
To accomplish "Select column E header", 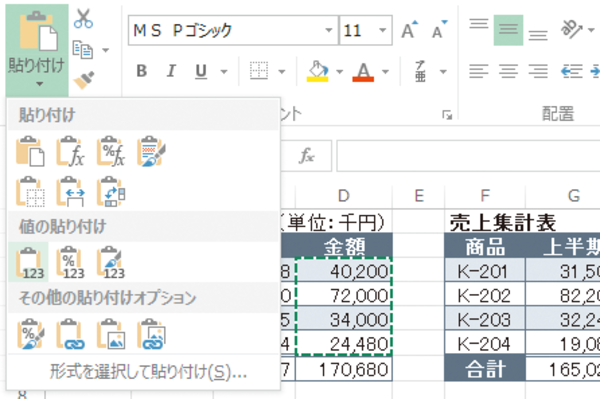I will click(419, 196).
